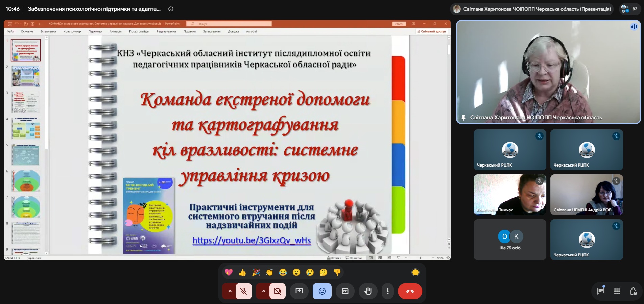Send the thumbs up reaction
The width and height of the screenshot is (644, 304).
tap(242, 272)
